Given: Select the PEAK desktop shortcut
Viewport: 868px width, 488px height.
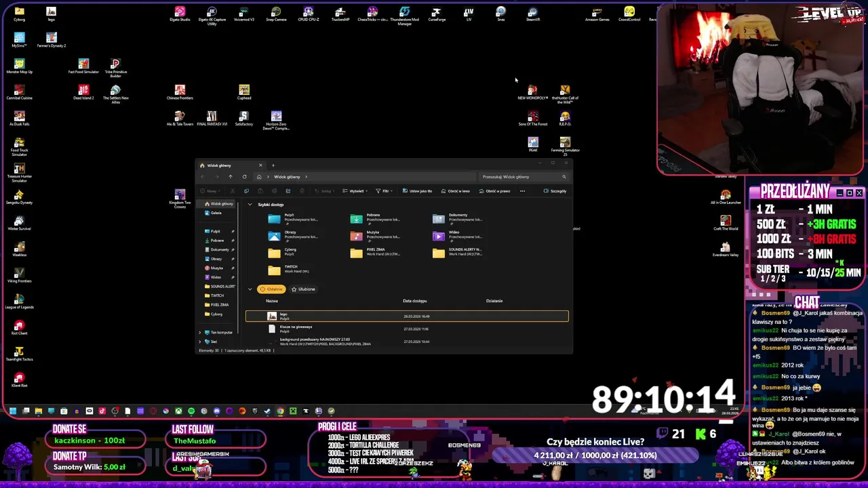Looking at the screenshot, I should (x=532, y=144).
